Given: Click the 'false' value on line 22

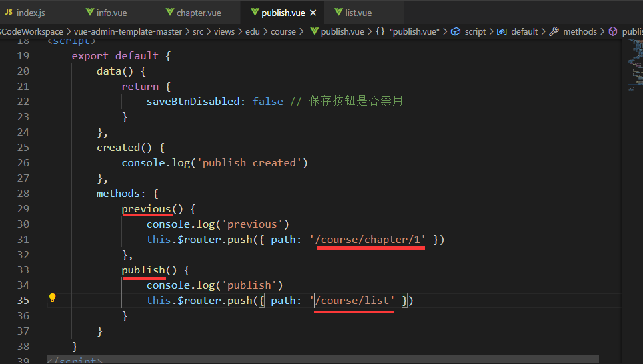Looking at the screenshot, I should coord(267,102).
